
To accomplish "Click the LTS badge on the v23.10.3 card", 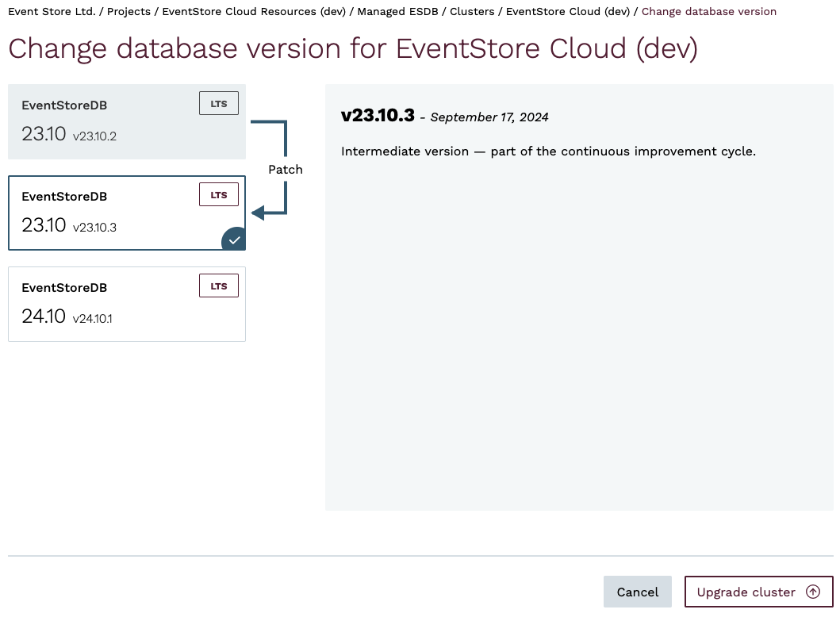I will pos(218,195).
